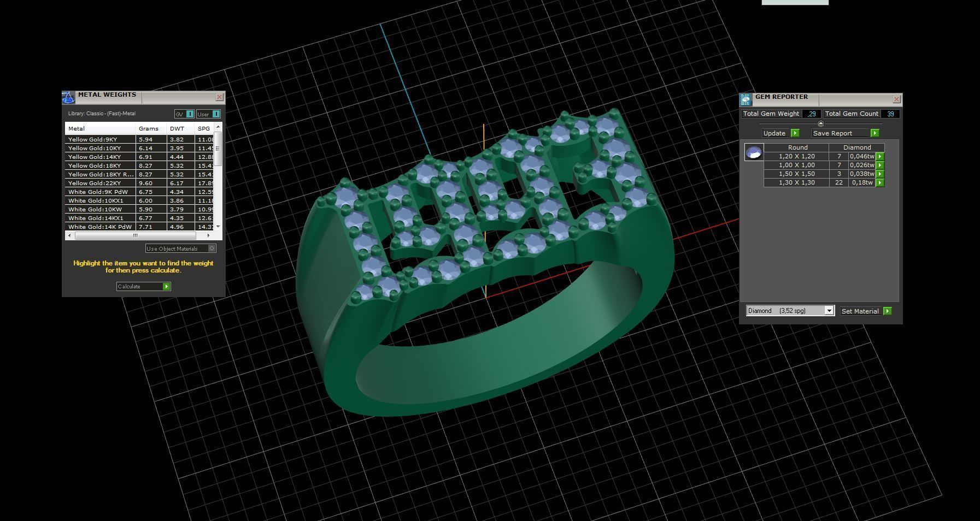Click the metal list scroll-down arrow
This screenshot has width=980, height=521.
tap(218, 226)
